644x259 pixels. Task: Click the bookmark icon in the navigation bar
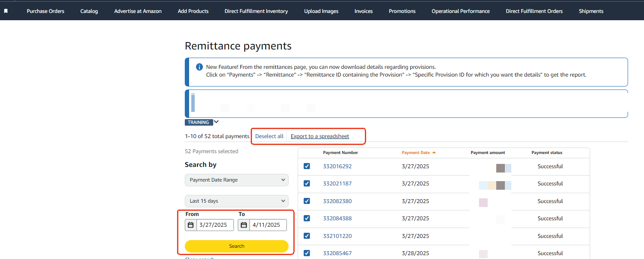(6, 11)
